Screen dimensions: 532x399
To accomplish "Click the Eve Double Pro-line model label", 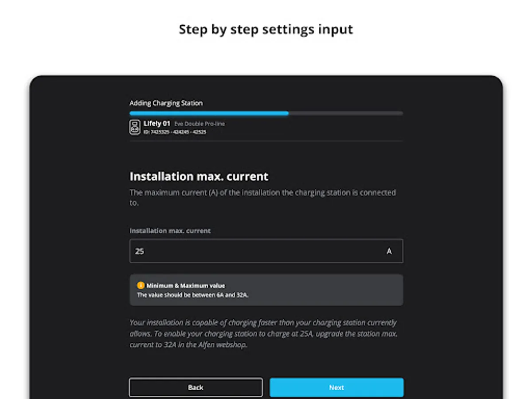I will pos(199,124).
